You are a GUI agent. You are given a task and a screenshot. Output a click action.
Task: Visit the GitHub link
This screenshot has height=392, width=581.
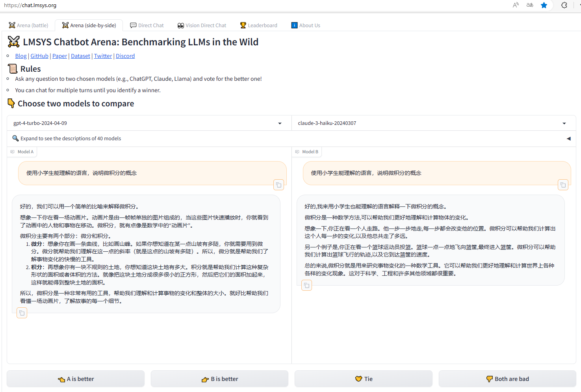coord(39,56)
